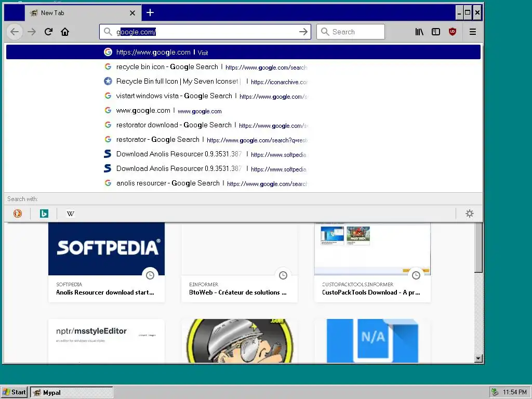Image resolution: width=532 pixels, height=399 pixels.
Task: Open the hamburger application menu
Action: pyautogui.click(x=473, y=32)
